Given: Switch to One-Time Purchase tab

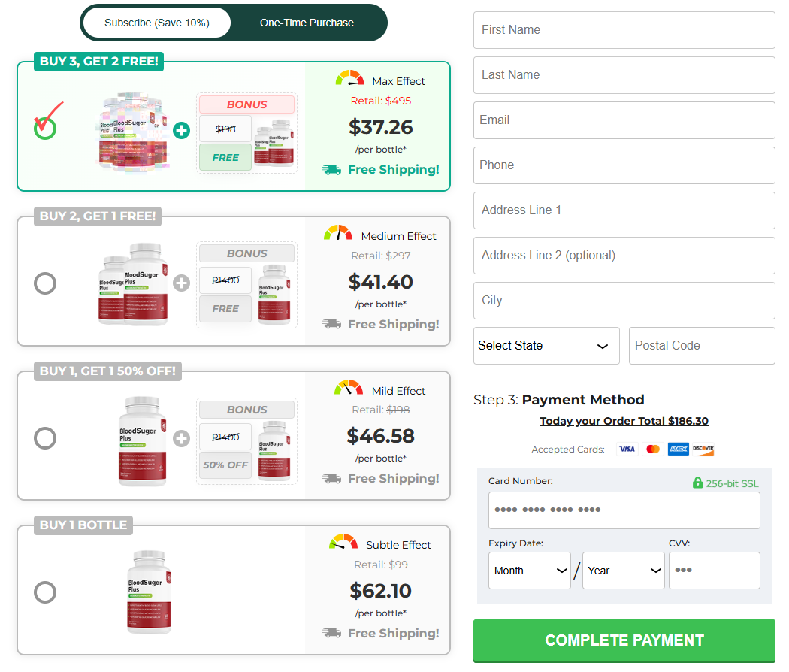Looking at the screenshot, I should pos(307,23).
